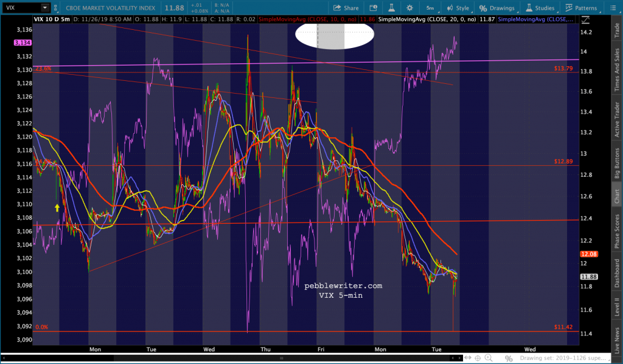Click the VIX symbol input field
Viewport: 623px width, 364px height.
click(20, 8)
